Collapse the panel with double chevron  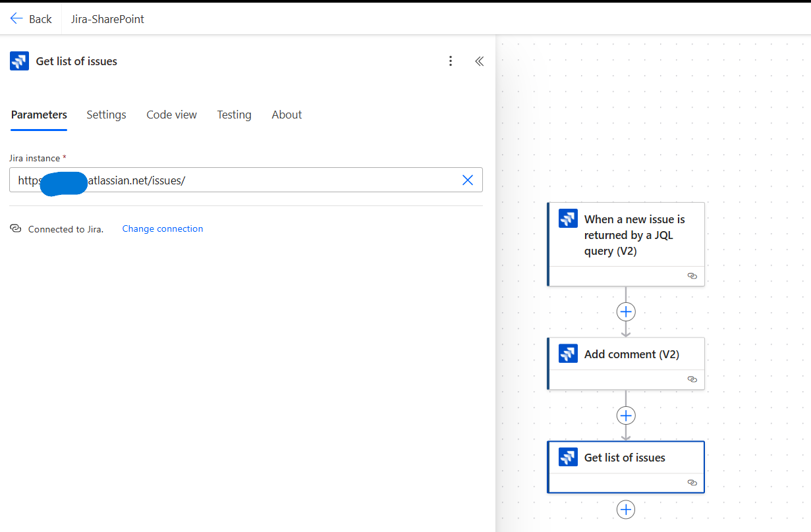click(480, 61)
